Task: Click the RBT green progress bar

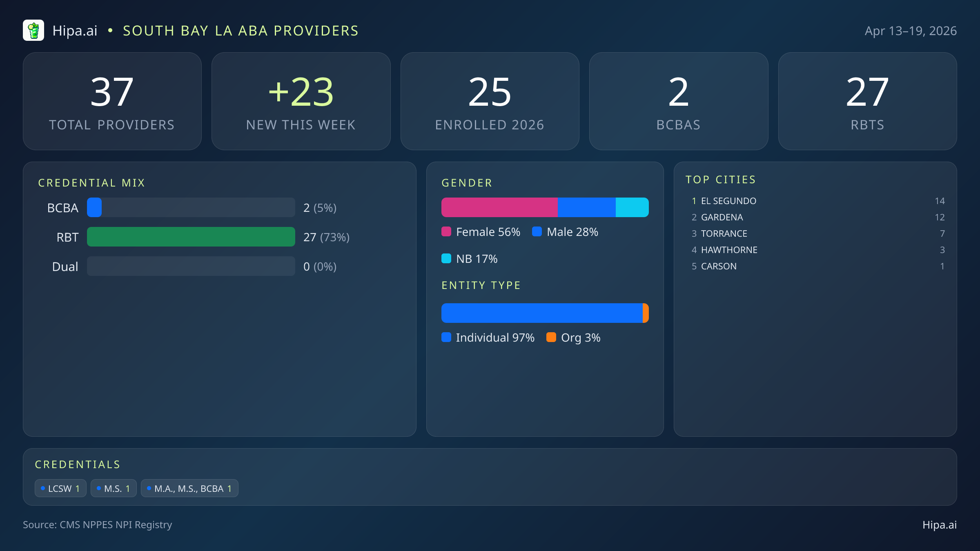Action: coord(191,237)
